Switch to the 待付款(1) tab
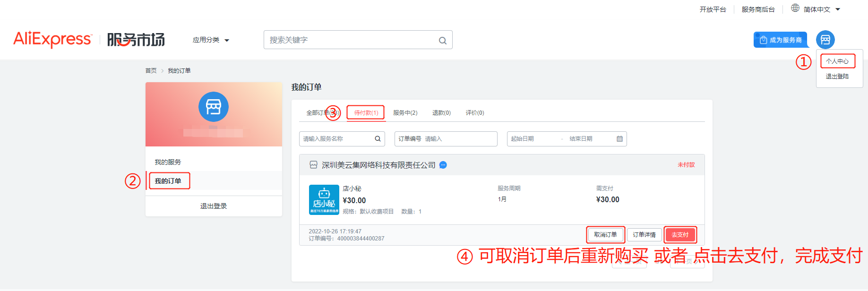Screen dimensions: 868x291 pyautogui.click(x=366, y=113)
